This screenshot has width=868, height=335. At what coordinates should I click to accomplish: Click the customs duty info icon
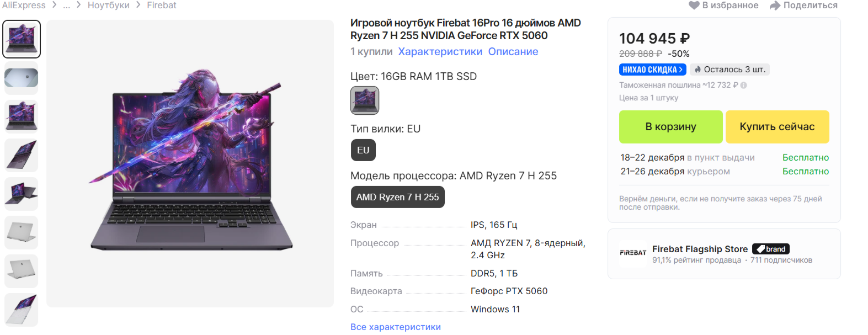click(744, 86)
